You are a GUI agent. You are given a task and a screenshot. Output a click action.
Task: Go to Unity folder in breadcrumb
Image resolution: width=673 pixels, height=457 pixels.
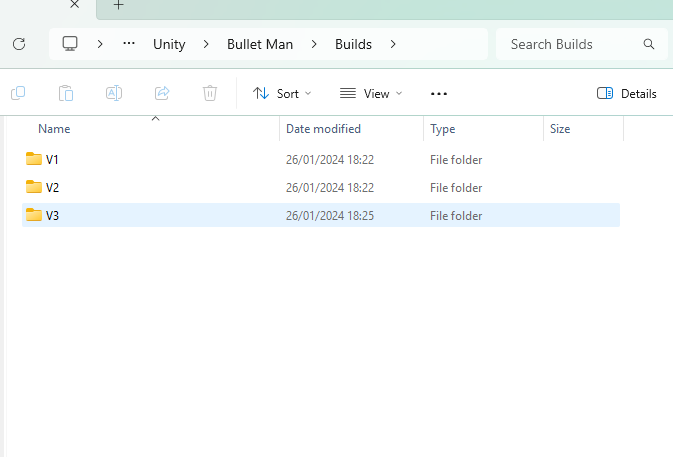[x=169, y=44]
